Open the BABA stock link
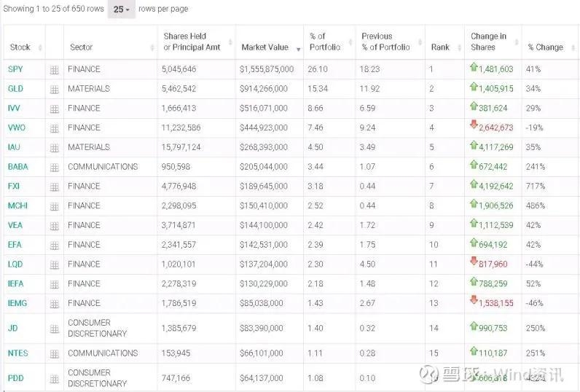The height and width of the screenshot is (392, 580). [x=17, y=167]
